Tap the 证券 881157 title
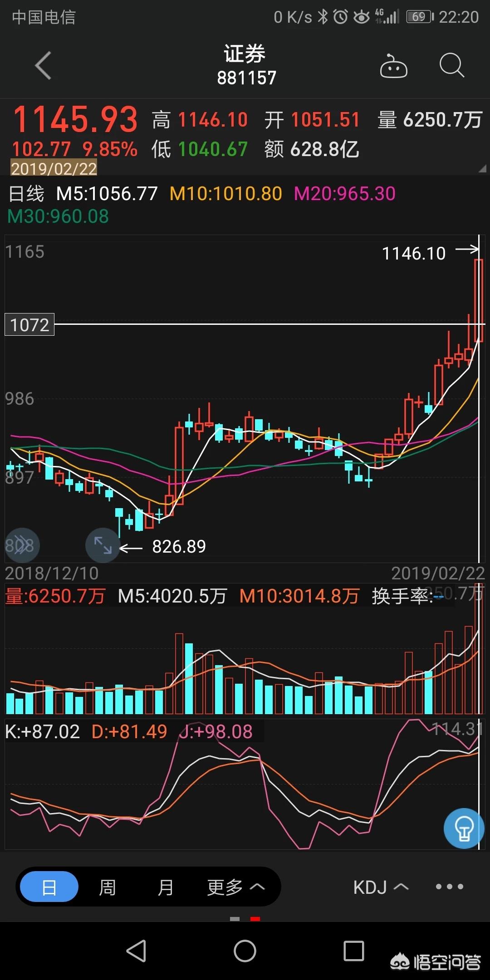 [x=245, y=66]
